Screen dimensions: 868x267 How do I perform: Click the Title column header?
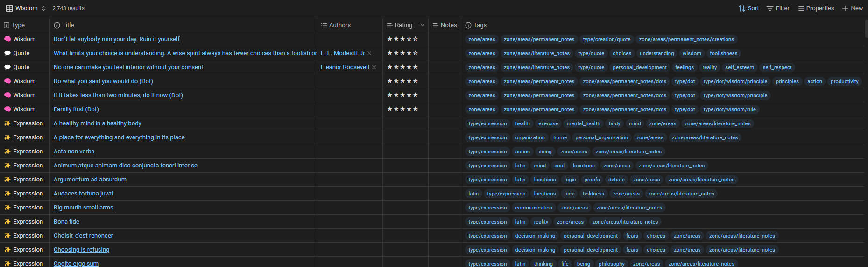(68, 25)
